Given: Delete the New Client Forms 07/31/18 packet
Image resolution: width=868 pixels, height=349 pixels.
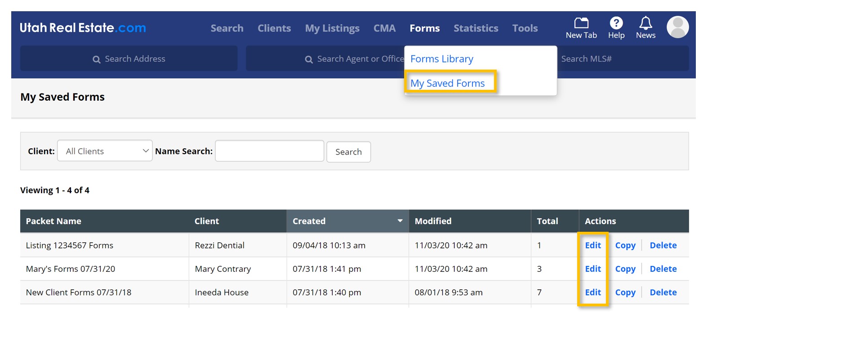Looking at the screenshot, I should coord(663,292).
